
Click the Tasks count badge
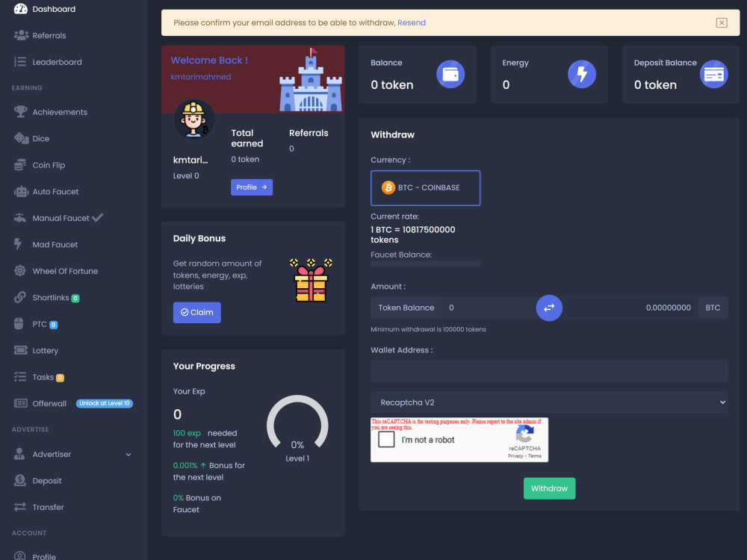tap(60, 378)
